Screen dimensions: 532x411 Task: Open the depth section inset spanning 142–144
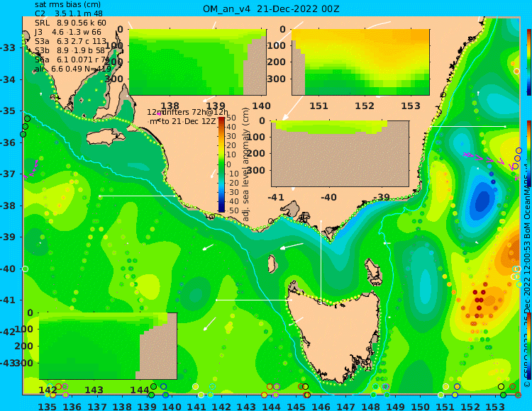pos(109,346)
